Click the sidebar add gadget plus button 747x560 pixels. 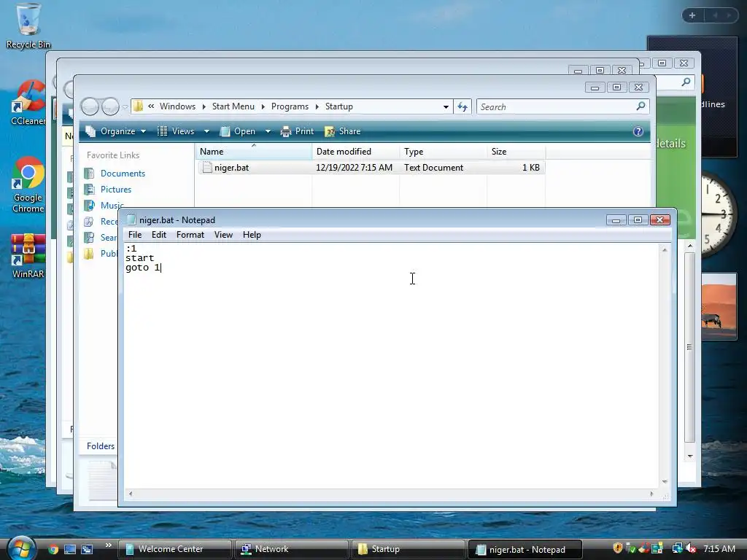[x=692, y=16]
